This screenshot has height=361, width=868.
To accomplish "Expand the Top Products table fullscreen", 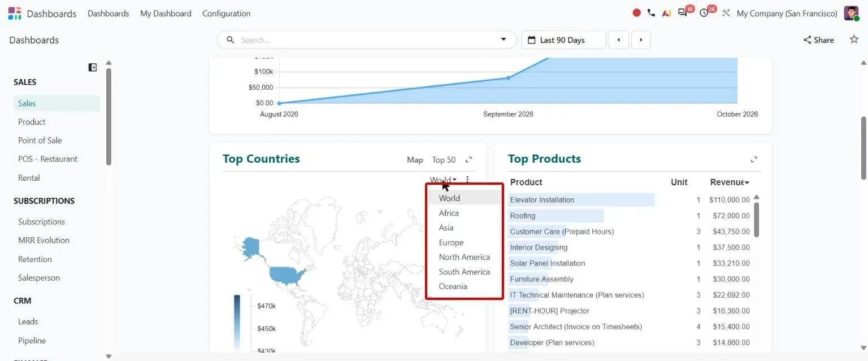I will pyautogui.click(x=754, y=160).
